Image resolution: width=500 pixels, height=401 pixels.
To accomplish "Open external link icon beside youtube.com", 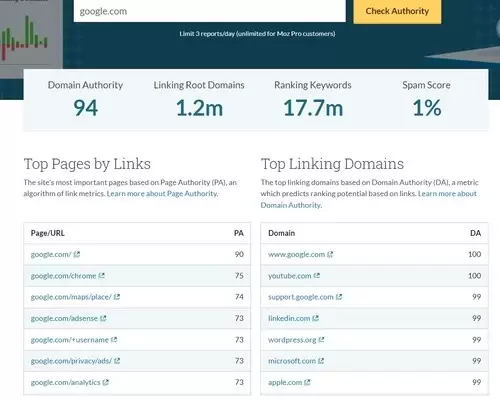I will [x=317, y=276].
